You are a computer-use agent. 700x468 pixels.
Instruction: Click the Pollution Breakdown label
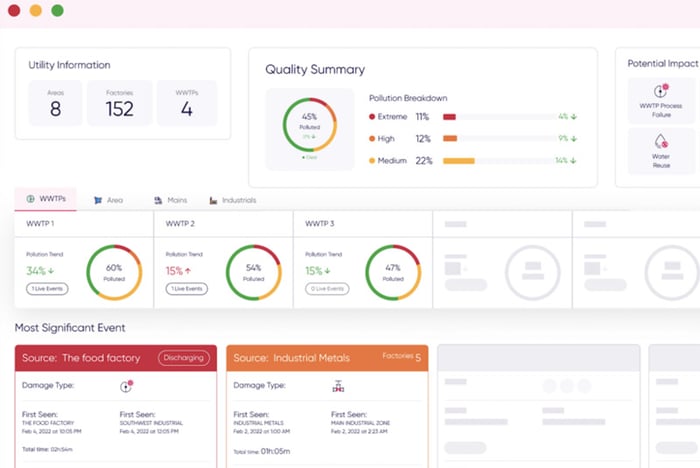[x=408, y=98]
